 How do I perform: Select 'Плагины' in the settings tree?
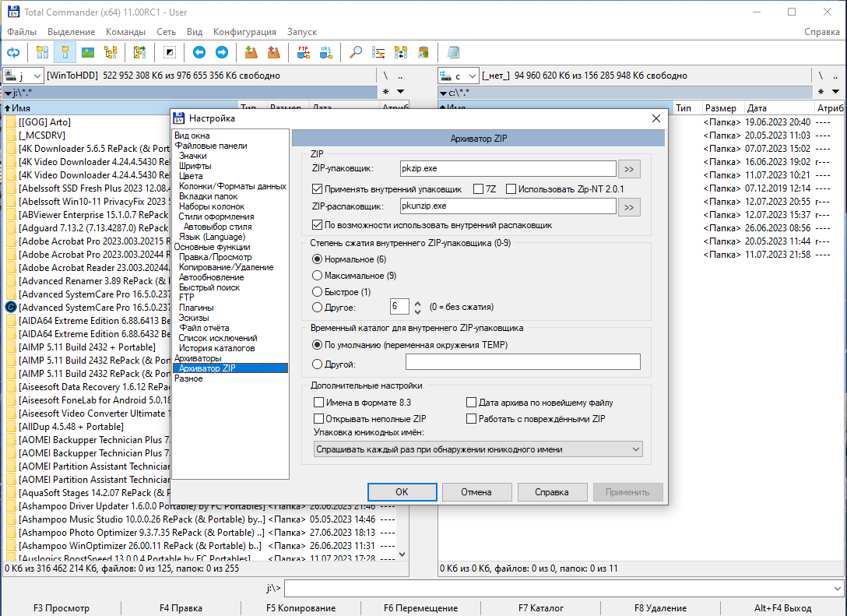point(197,308)
